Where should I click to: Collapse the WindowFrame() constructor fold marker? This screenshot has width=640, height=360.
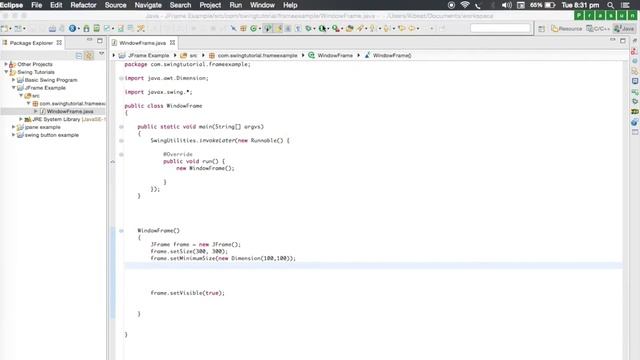[121, 231]
